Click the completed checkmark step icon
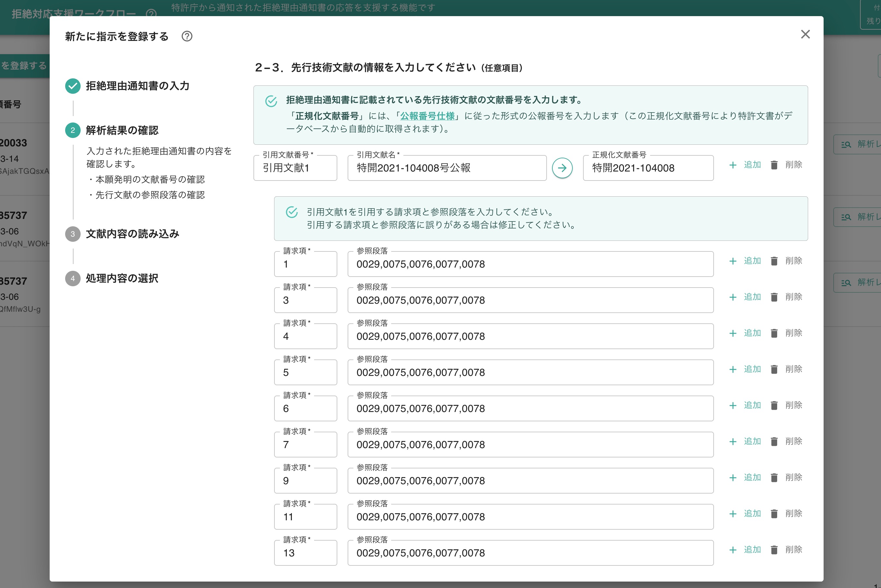The height and width of the screenshot is (588, 881). pos(73,86)
